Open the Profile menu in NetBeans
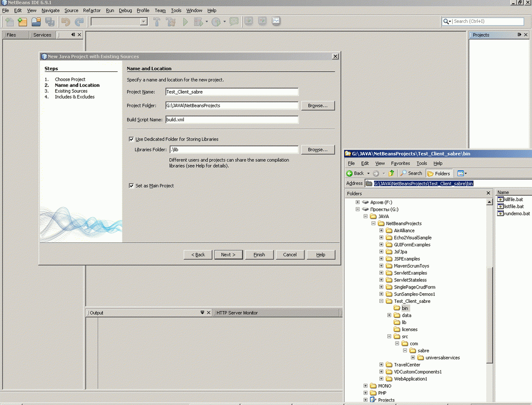The height and width of the screenshot is (405, 532). (x=143, y=11)
